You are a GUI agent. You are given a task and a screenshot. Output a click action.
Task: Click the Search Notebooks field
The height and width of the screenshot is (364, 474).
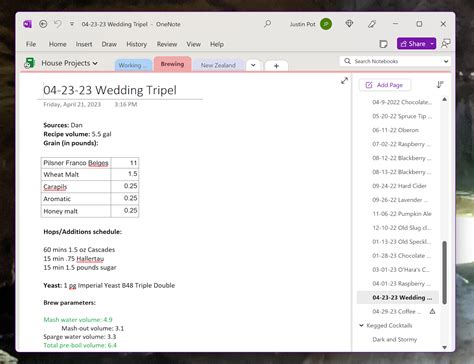click(395, 61)
